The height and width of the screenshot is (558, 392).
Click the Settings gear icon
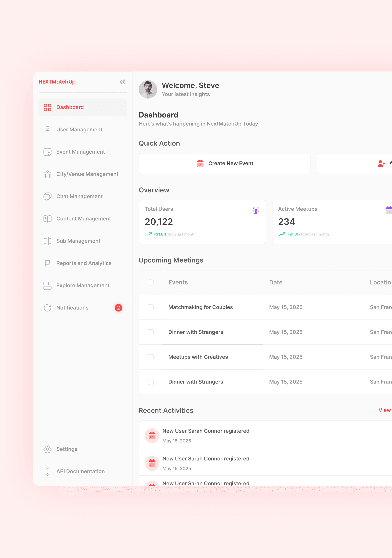[47, 449]
